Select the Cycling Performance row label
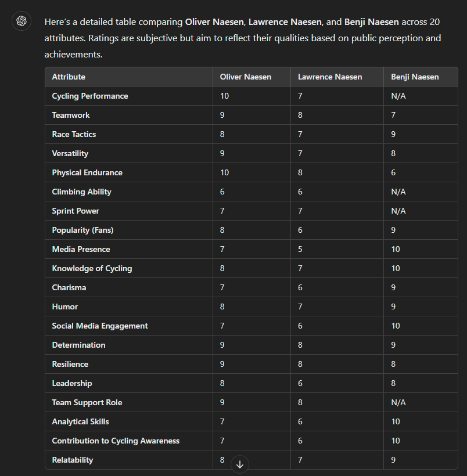The image size is (467, 476). coord(90,96)
